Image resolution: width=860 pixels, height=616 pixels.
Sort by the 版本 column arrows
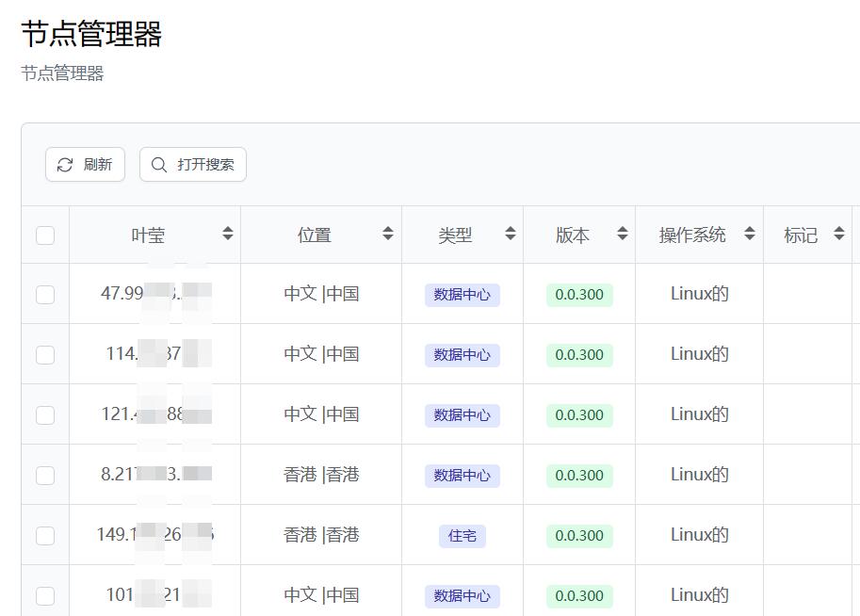click(x=622, y=234)
